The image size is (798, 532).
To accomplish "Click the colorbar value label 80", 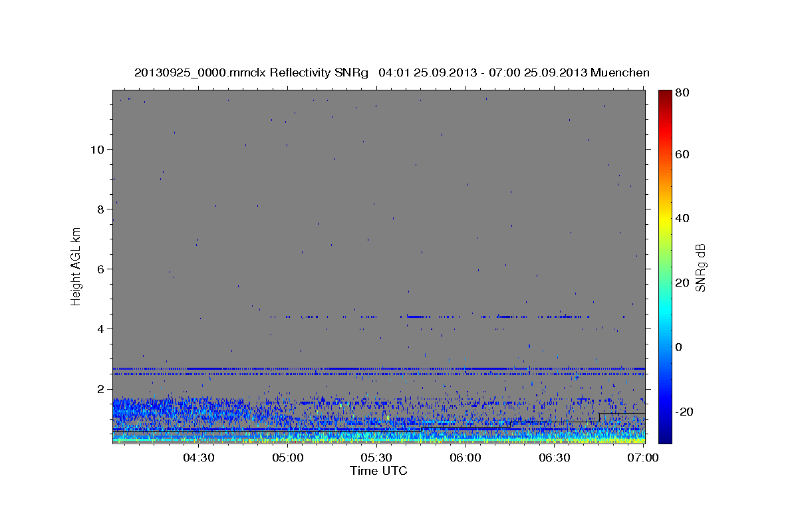I will (x=684, y=93).
